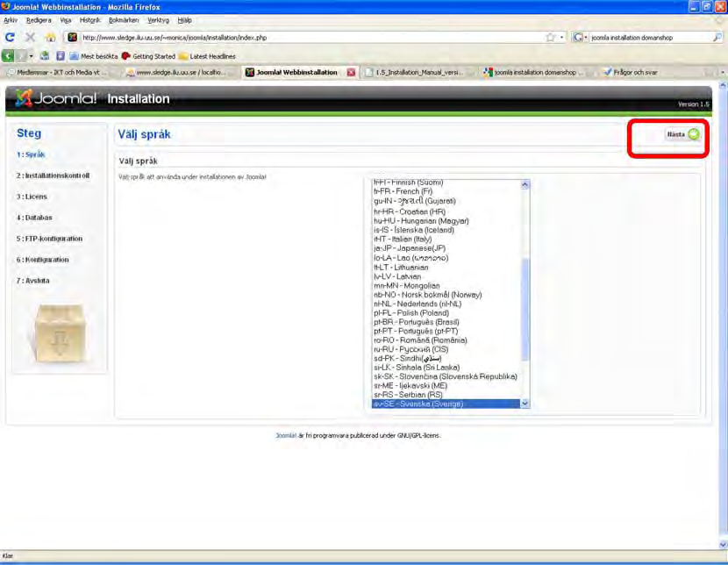Click the purple bookmark toolbar icon
Image resolution: width=728 pixels, height=565 pixels.
pyautogui.click(x=61, y=56)
